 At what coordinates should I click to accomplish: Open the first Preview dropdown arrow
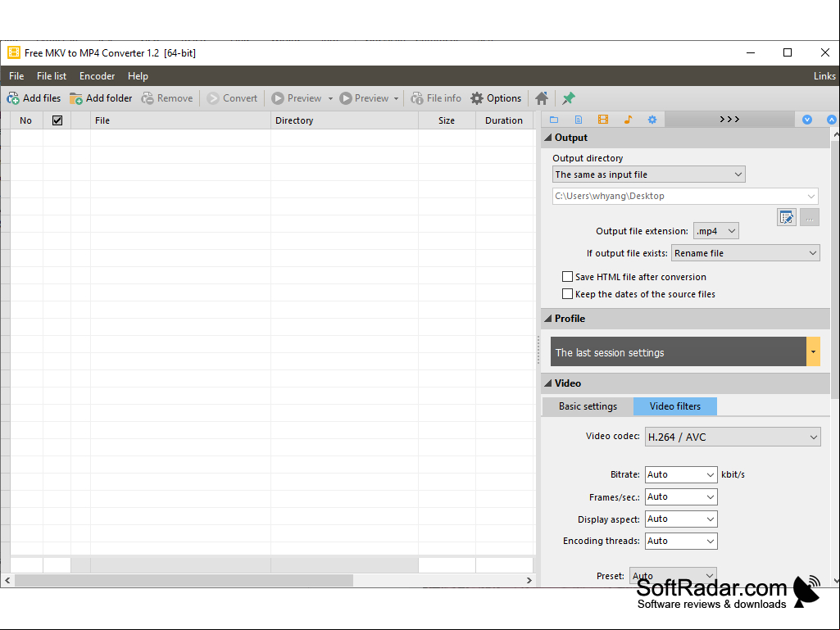[x=330, y=98]
